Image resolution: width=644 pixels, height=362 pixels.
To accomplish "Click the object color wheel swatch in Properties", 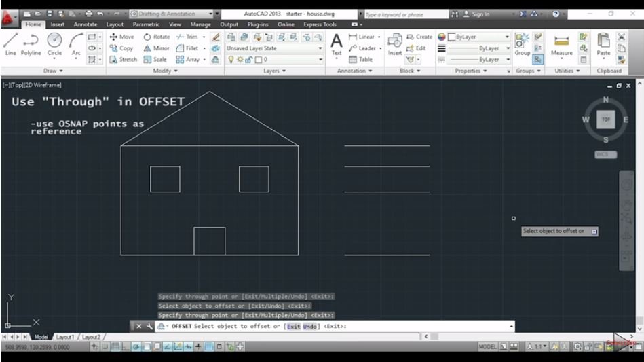I will [442, 37].
